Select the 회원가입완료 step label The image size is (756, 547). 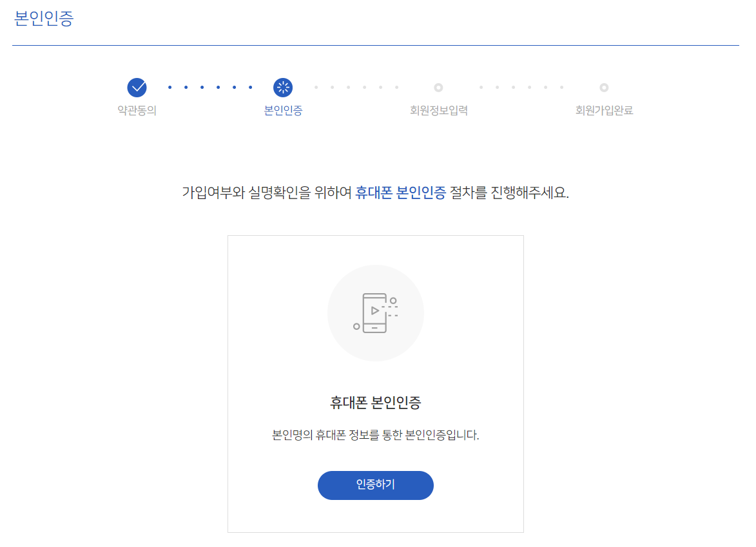pos(604,110)
